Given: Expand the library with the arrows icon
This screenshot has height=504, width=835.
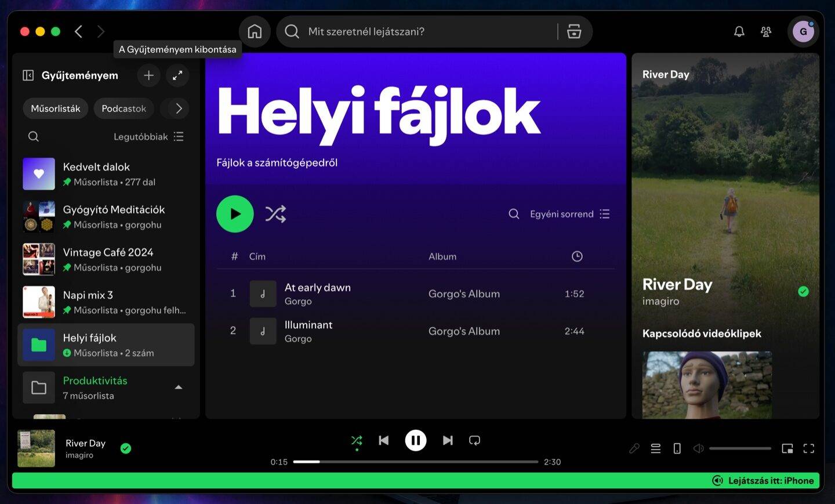Looking at the screenshot, I should [x=177, y=75].
